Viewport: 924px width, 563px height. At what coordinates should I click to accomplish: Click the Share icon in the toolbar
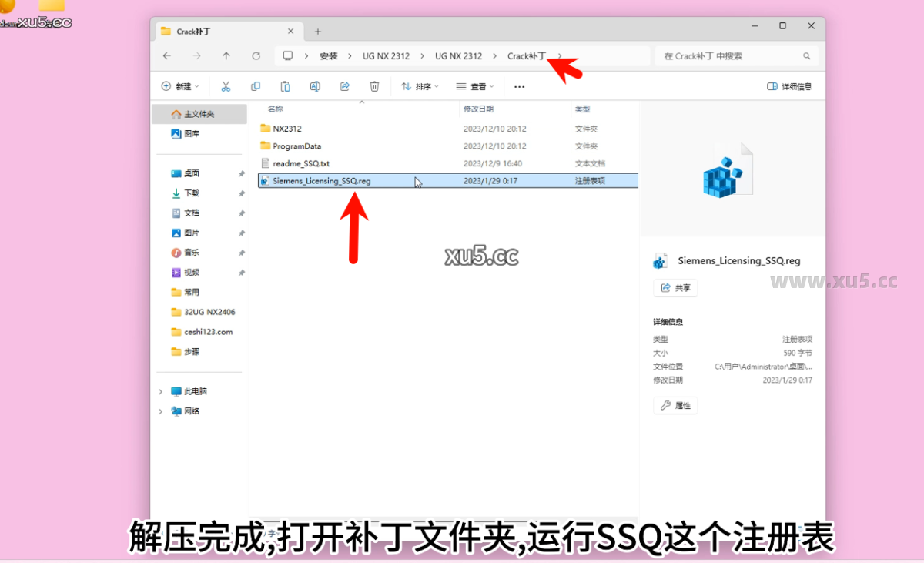click(x=344, y=86)
